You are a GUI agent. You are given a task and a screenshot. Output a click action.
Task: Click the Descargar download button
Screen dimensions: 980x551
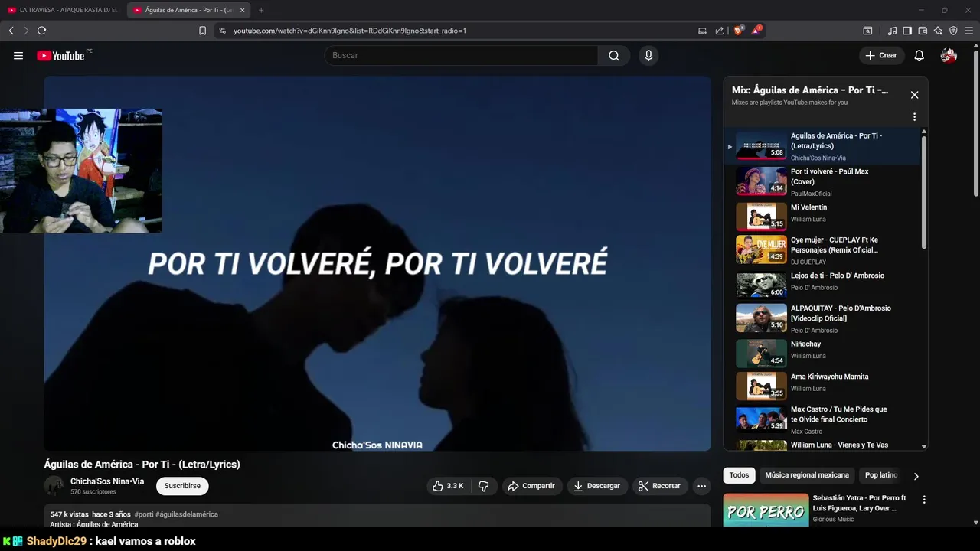point(597,486)
